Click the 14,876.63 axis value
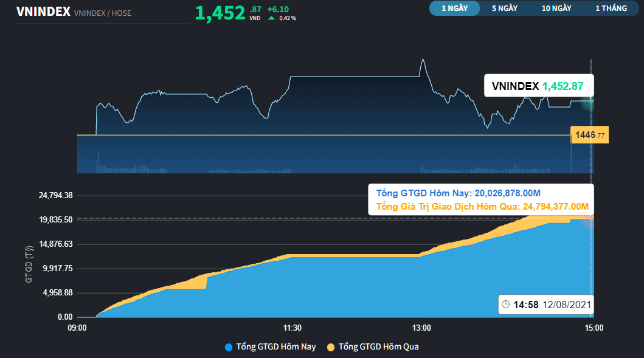This screenshot has height=358, width=644. (x=55, y=244)
